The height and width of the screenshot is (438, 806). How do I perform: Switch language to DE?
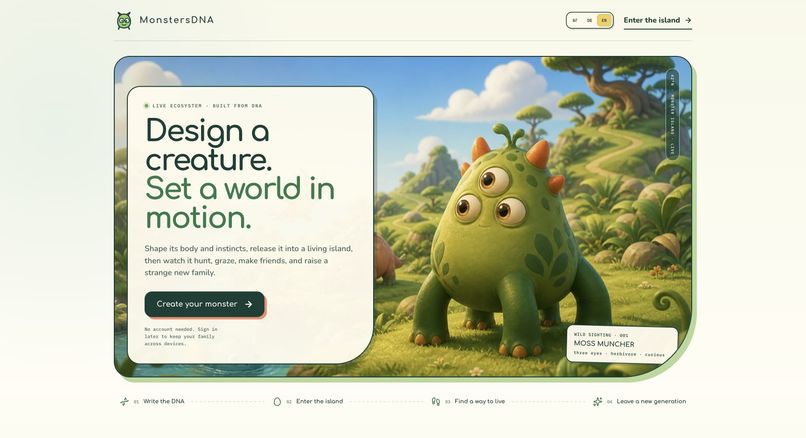pos(589,21)
